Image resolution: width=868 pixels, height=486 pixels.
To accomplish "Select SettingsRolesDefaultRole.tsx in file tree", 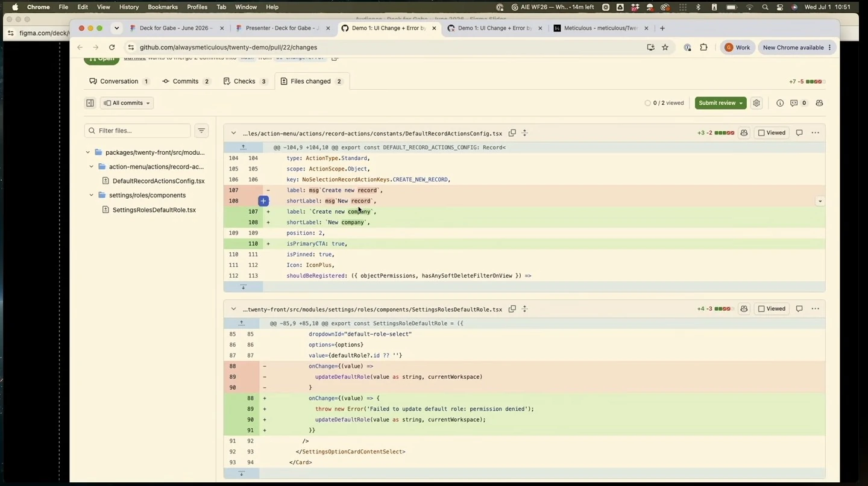I will tap(154, 210).
